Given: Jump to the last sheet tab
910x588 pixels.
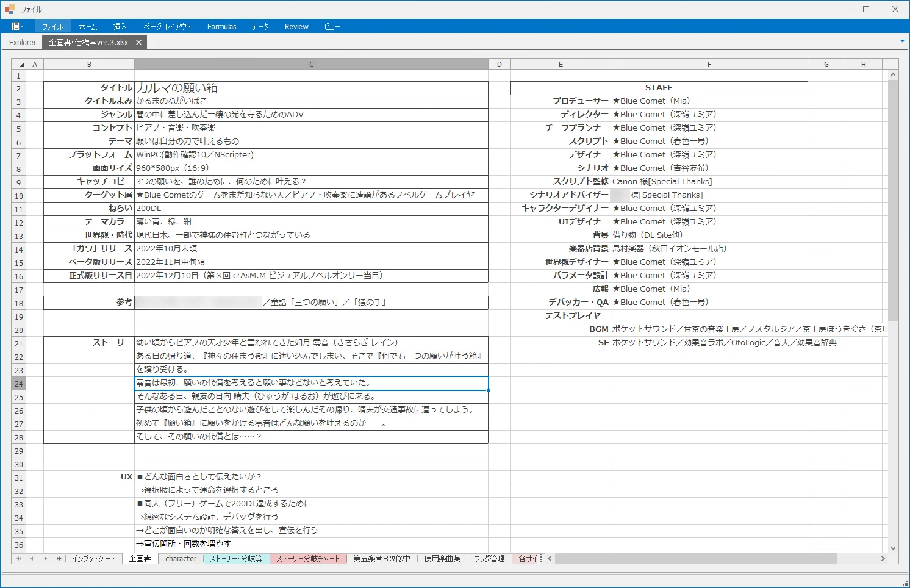Looking at the screenshot, I should click(59, 558).
